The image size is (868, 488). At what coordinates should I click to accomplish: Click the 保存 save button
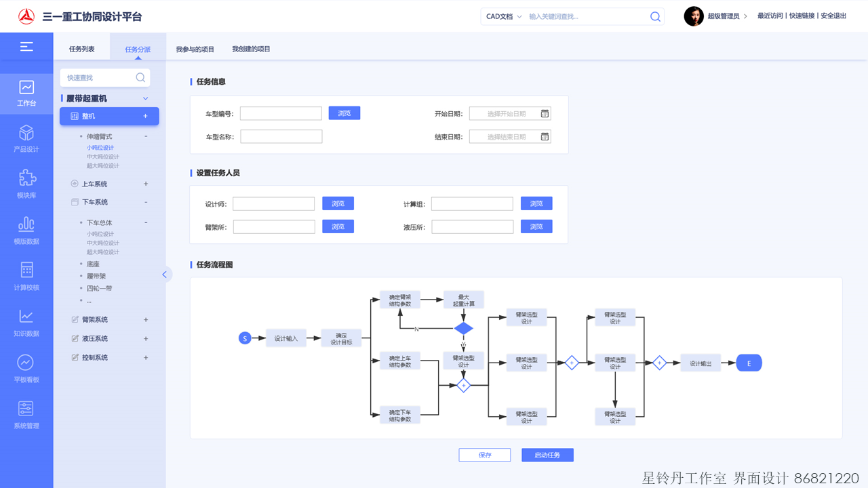(x=485, y=455)
